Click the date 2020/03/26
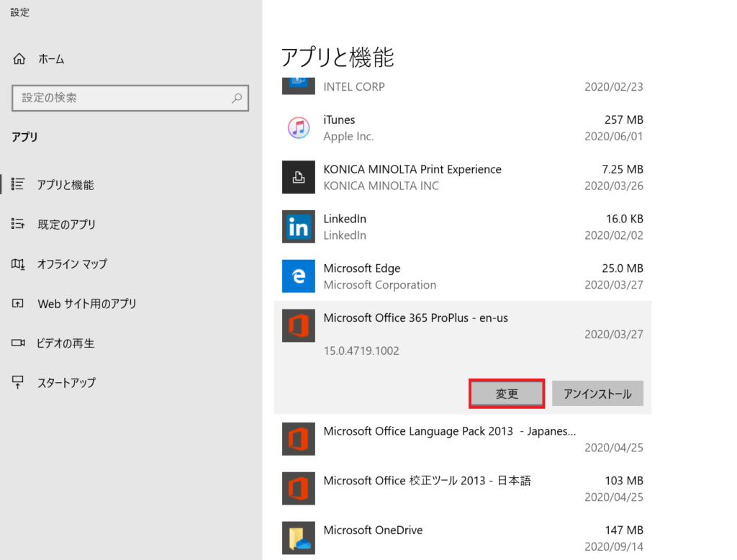The image size is (737, 560). click(x=614, y=186)
